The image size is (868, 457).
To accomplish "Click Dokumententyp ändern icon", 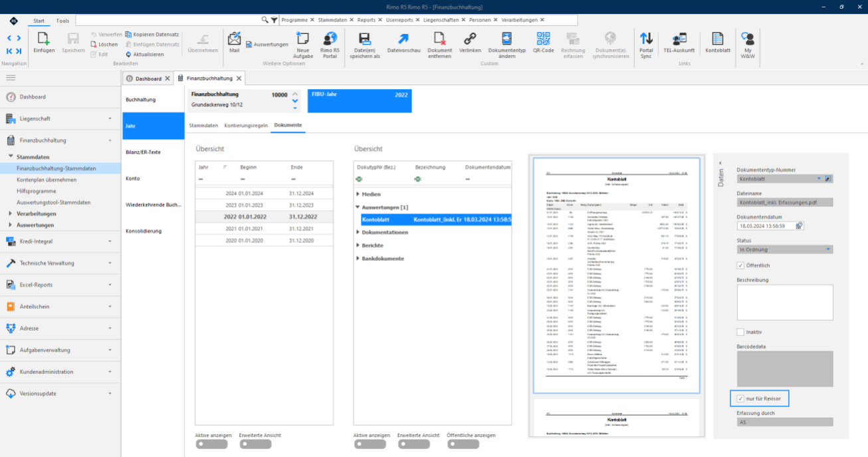I will click(506, 39).
